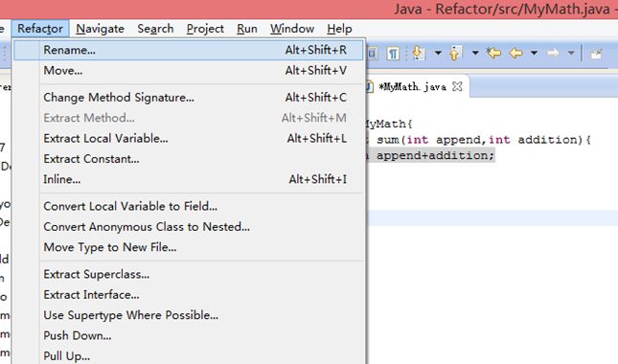This screenshot has width=618, height=364.
Task: Open the Help menu
Action: point(339,29)
